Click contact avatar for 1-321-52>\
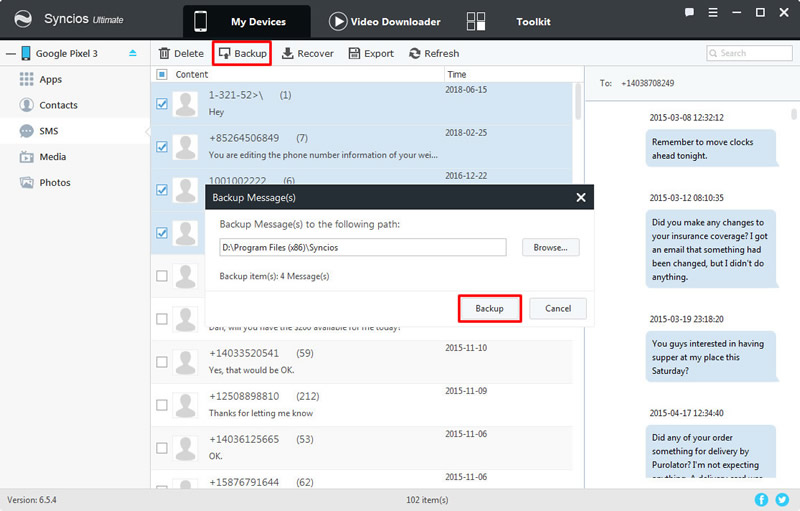 click(x=185, y=104)
